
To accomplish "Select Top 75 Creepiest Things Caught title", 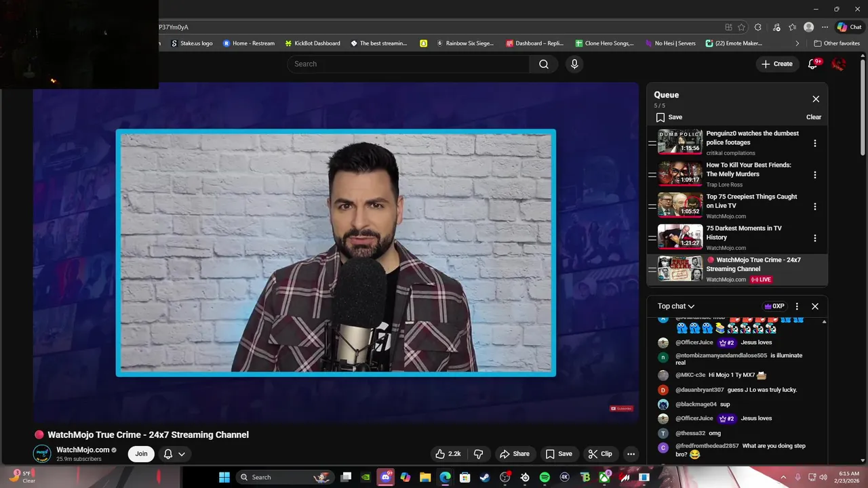I will pos(751,201).
